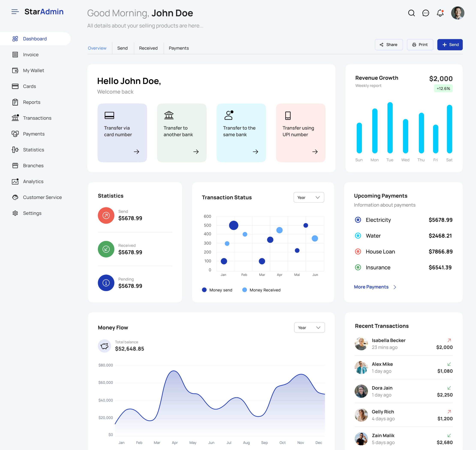Select the Electricity payment radio
The image size is (476, 450).
point(358,220)
